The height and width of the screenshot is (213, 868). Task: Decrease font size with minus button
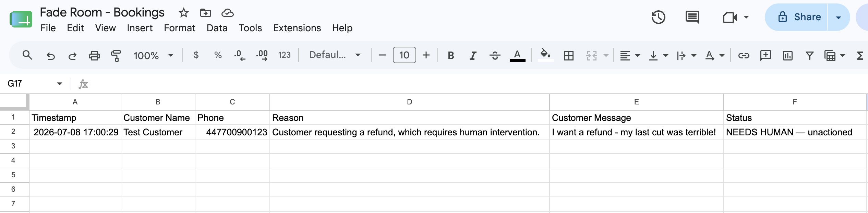pos(382,55)
